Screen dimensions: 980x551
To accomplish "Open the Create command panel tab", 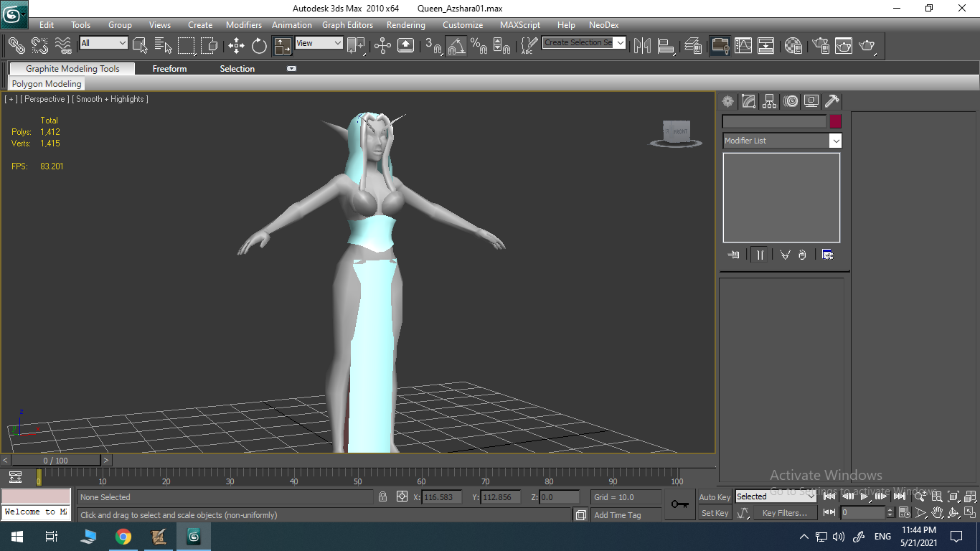I will click(x=728, y=101).
